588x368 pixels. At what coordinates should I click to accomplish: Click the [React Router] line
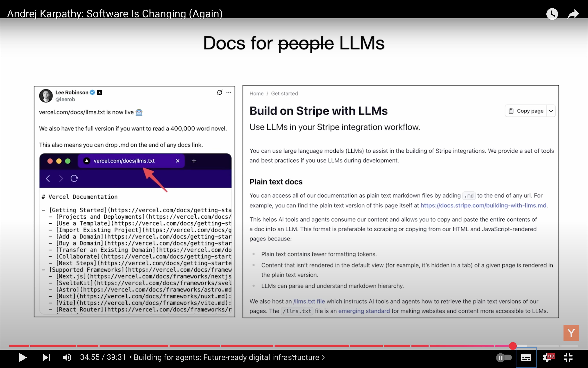[140, 309]
